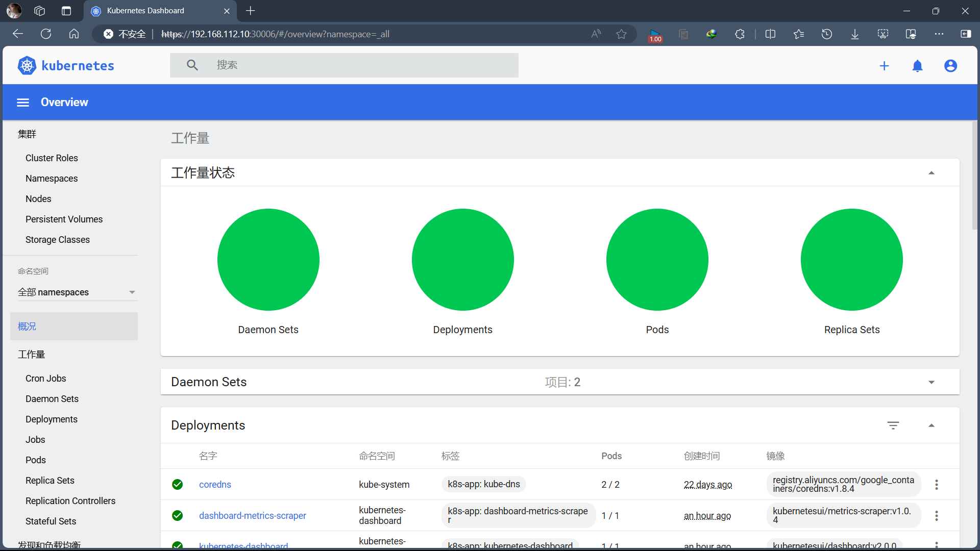
Task: Expand the Daemon Sets section
Action: 932,382
